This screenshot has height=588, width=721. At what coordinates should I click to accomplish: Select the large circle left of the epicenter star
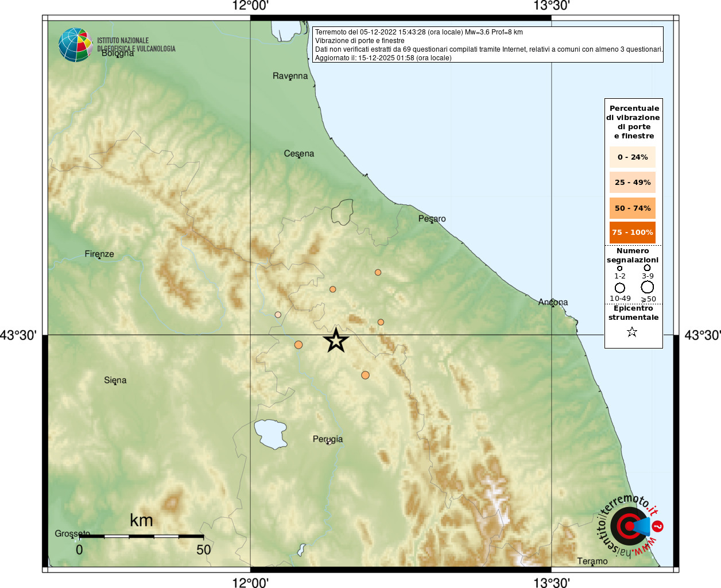coord(299,345)
